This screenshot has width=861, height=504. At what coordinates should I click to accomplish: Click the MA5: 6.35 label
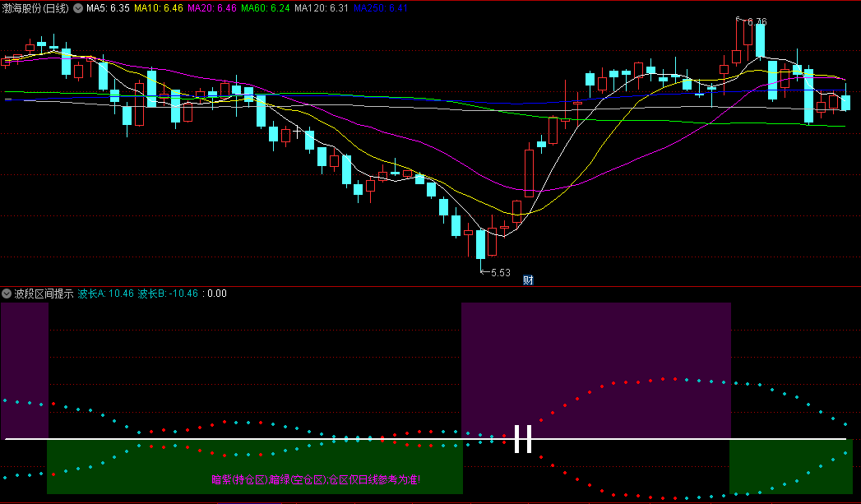tap(109, 8)
